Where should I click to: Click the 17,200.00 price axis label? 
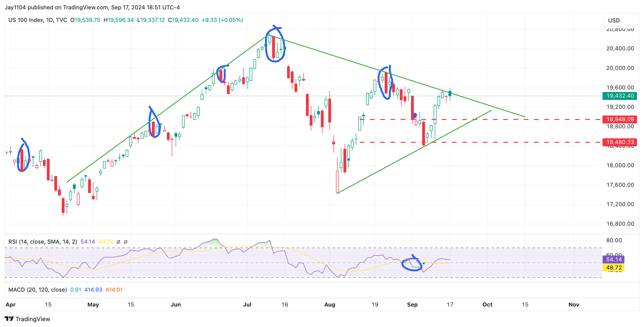point(620,204)
